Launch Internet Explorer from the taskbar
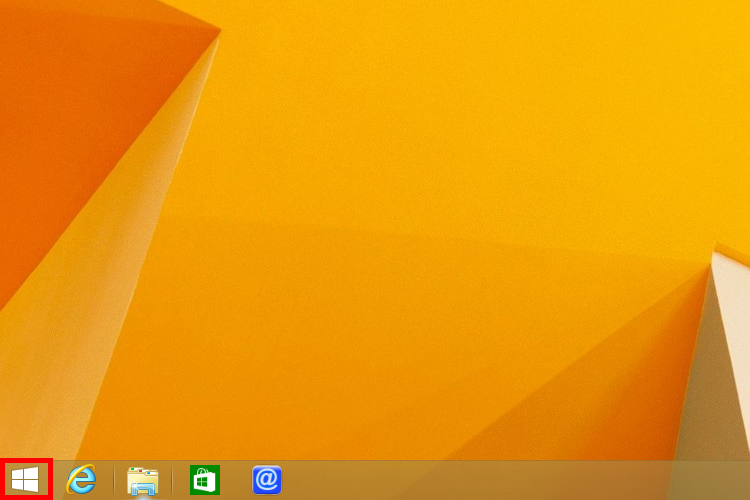Screen dimensions: 750x500 (81, 480)
